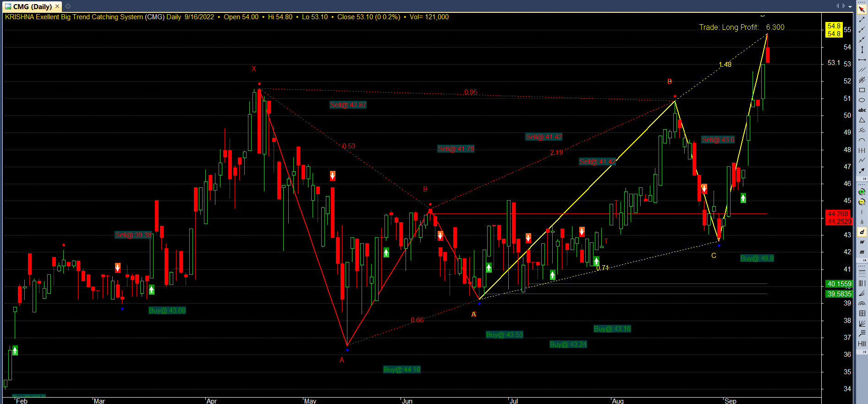Image resolution: width=868 pixels, height=404 pixels.
Task: Select the Gann fan tool
Action: coord(862,323)
